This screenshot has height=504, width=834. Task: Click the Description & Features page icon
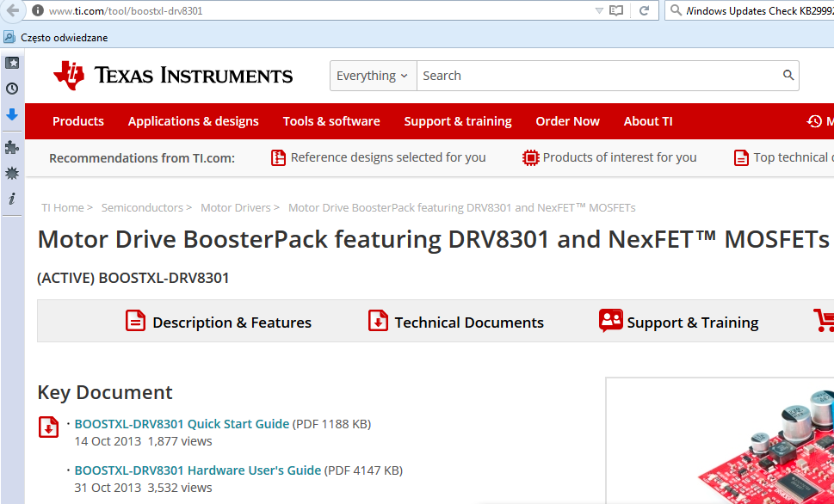(136, 321)
